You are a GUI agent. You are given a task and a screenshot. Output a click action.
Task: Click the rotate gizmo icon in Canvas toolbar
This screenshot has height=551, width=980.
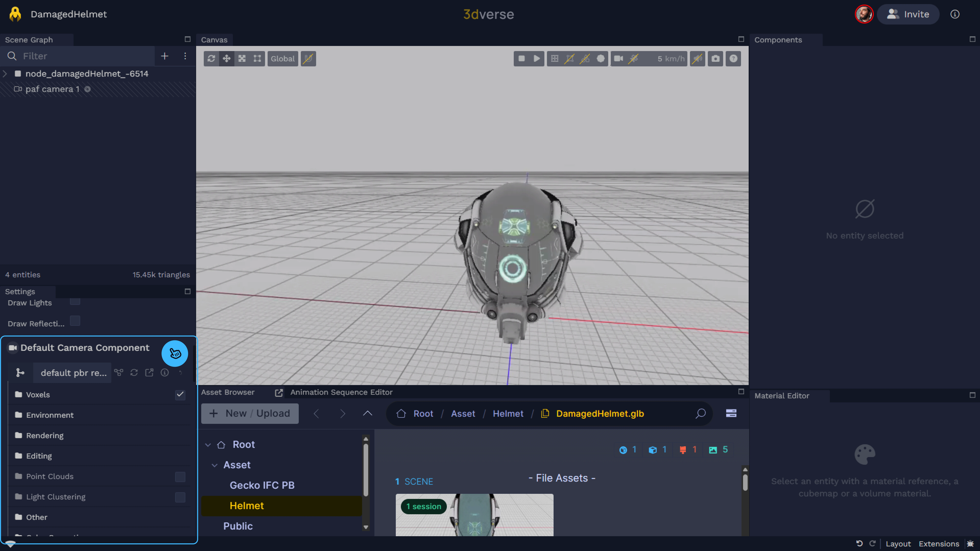coord(211,59)
